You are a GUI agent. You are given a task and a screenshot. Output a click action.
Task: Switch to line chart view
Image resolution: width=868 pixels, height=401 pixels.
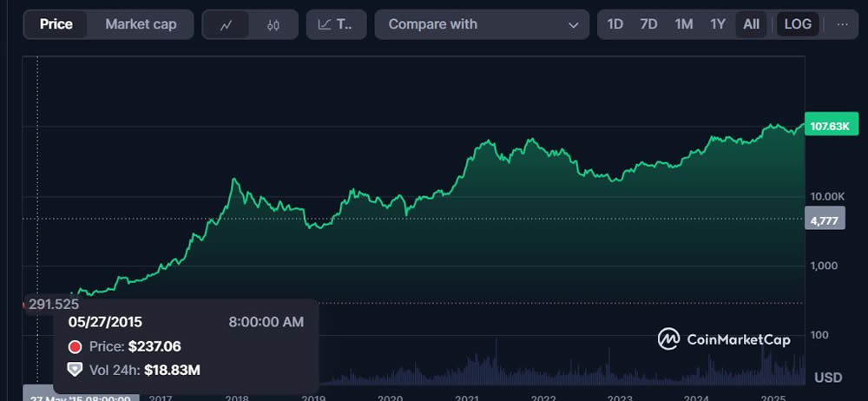click(226, 24)
